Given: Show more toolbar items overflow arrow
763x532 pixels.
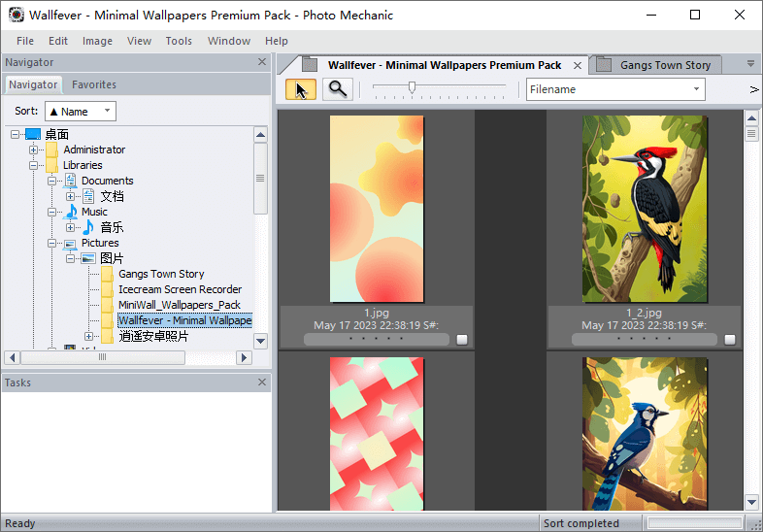Looking at the screenshot, I should (753, 89).
